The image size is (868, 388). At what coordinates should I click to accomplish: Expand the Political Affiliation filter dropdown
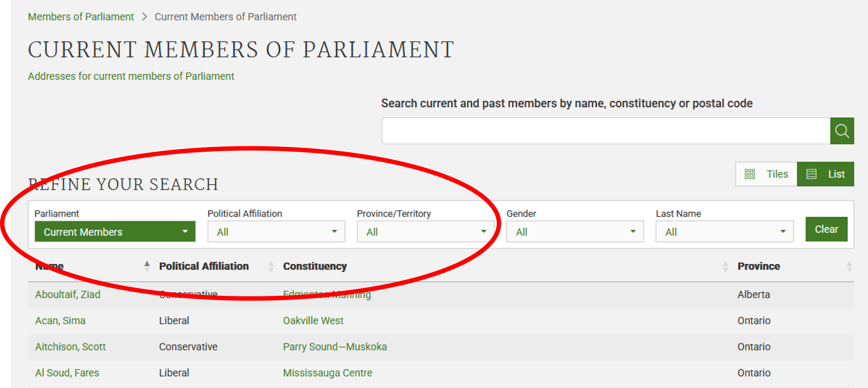[x=276, y=231]
